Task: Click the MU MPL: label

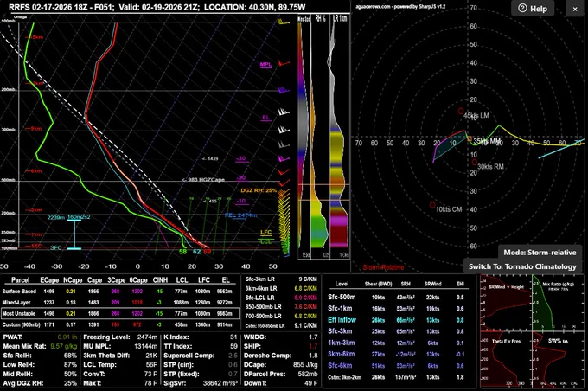Action: click(97, 346)
